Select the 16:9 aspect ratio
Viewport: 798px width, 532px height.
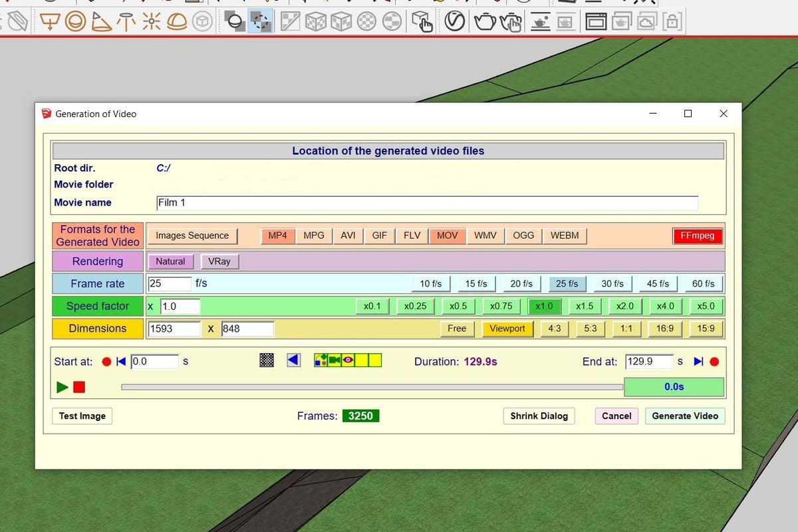[665, 329]
